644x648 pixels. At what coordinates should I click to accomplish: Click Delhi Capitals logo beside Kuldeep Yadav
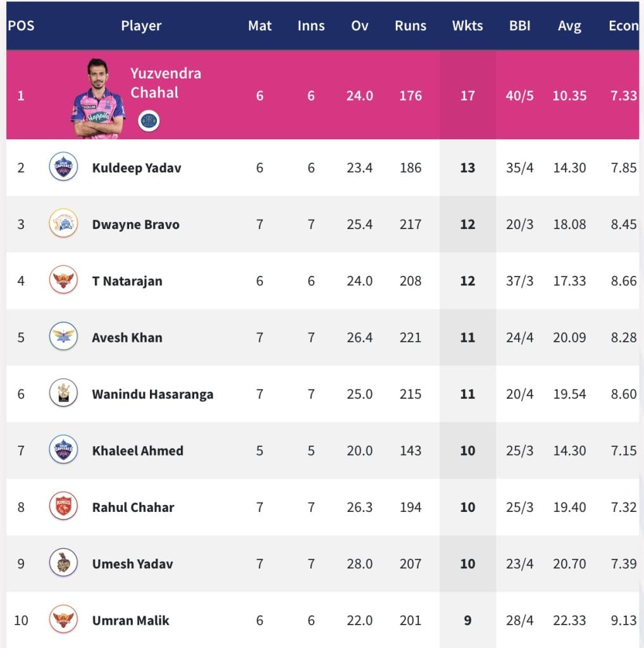63,167
